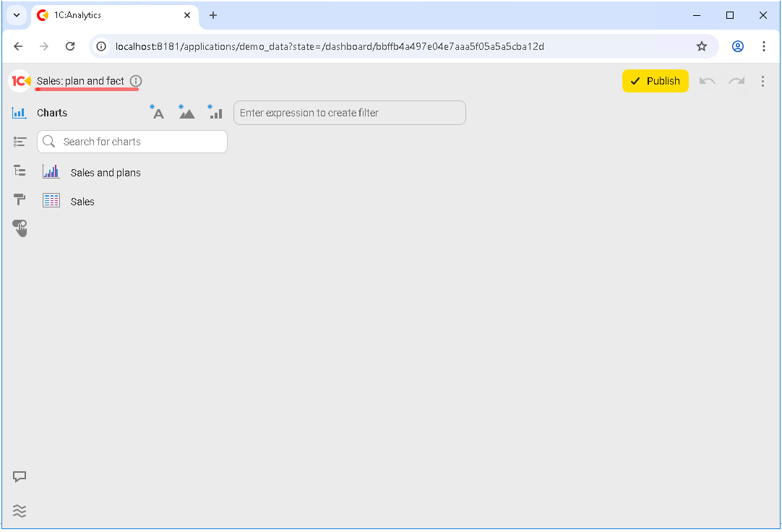The image size is (782, 532).
Task: Select the Charts bar-graph sidebar icon
Action: [20, 113]
